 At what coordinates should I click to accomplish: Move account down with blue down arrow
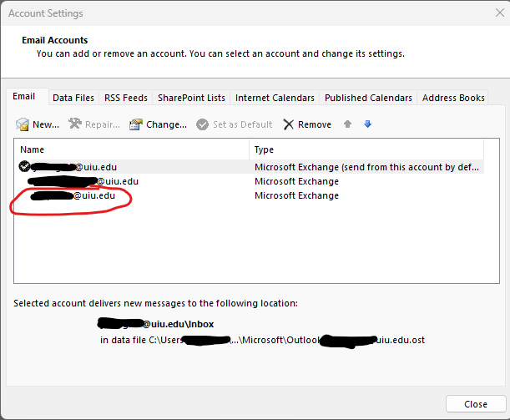[x=367, y=124]
